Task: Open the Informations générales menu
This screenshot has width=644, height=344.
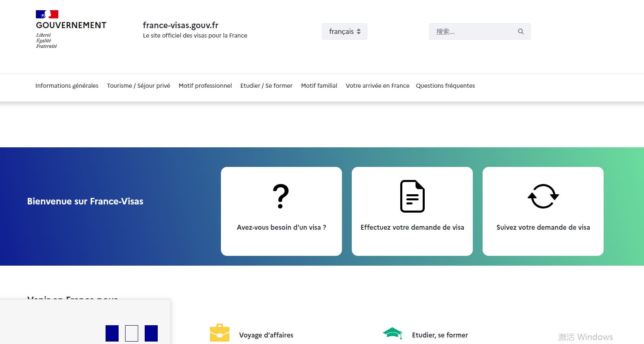Action: [x=67, y=86]
